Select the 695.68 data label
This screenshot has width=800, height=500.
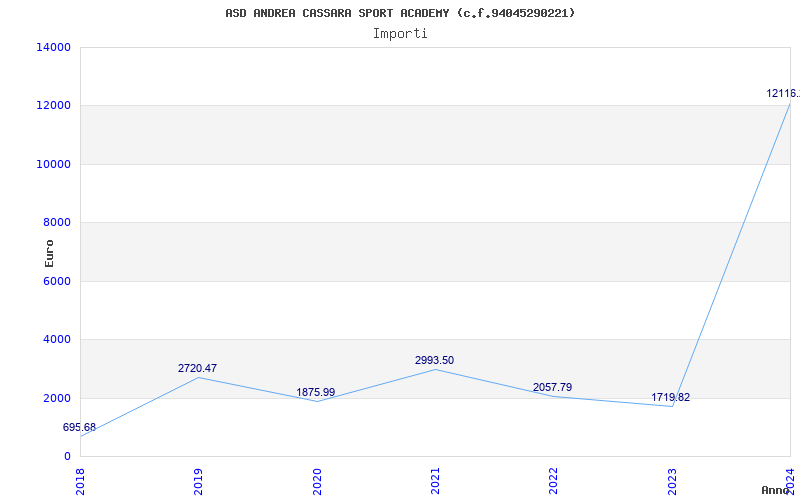(79, 428)
